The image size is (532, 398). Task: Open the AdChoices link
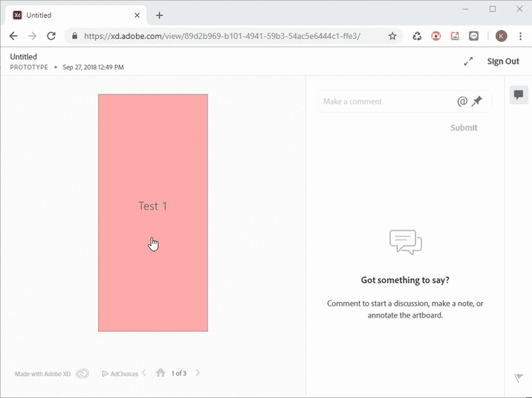(120, 374)
